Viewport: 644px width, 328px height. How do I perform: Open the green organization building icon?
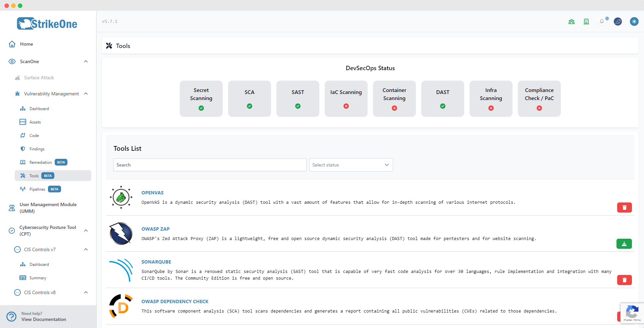pyautogui.click(x=586, y=21)
